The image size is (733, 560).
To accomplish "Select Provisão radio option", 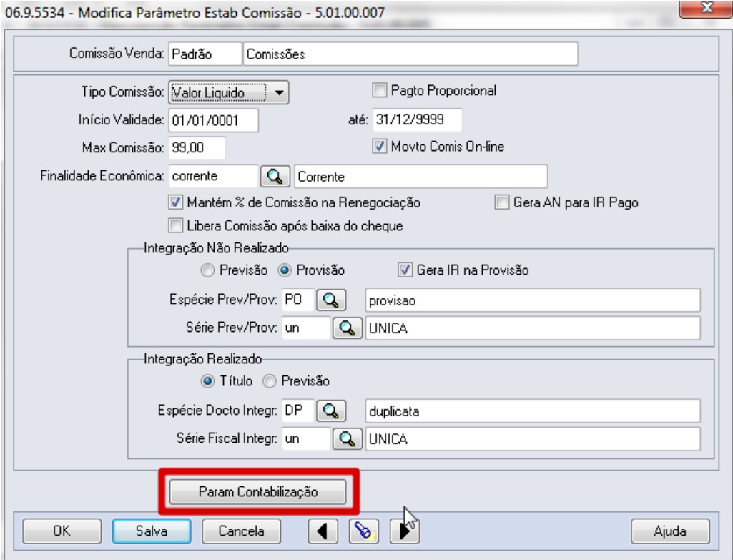I will (x=285, y=270).
